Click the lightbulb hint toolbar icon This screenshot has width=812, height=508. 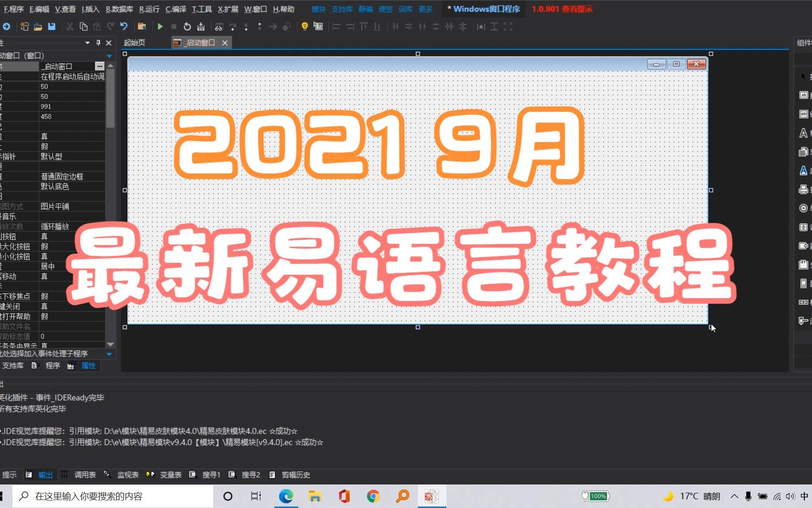pos(304,26)
